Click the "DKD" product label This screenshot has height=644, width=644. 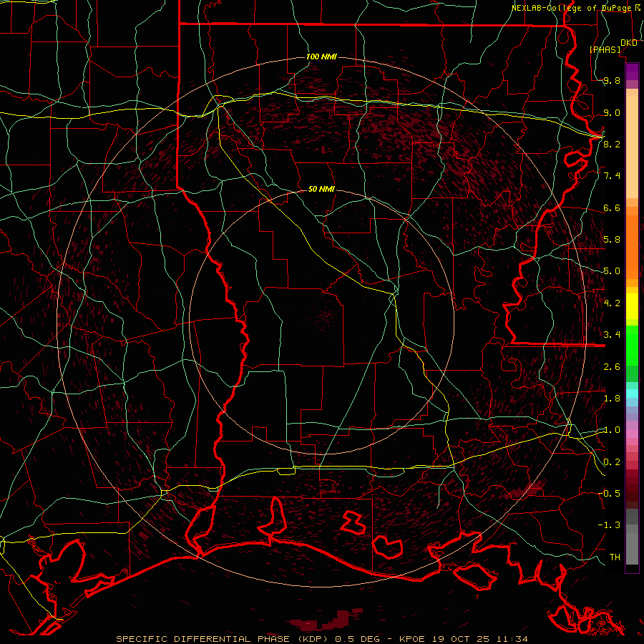629,43
